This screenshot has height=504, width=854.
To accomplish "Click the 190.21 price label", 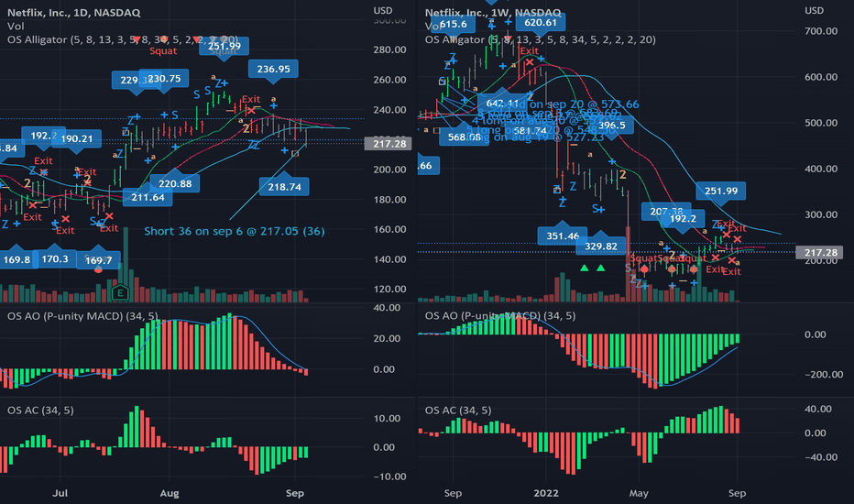I will [77, 138].
